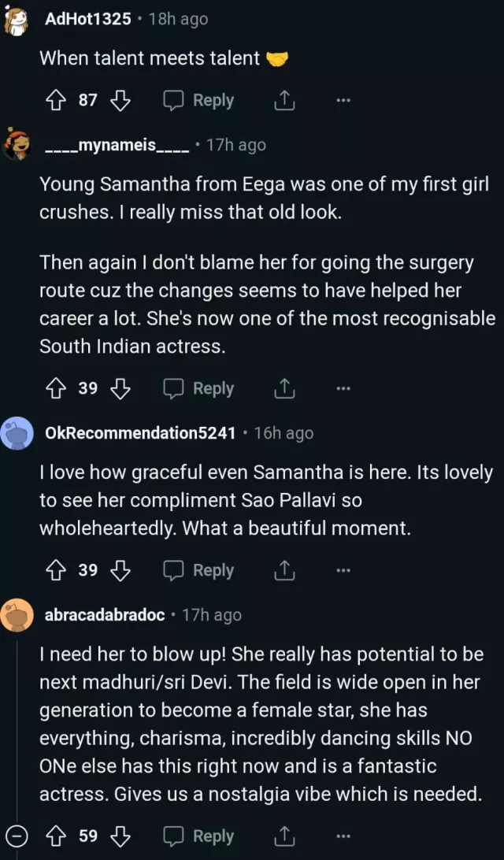Open more options on ____mynameis____'s comment
504x860 pixels.
[343, 388]
